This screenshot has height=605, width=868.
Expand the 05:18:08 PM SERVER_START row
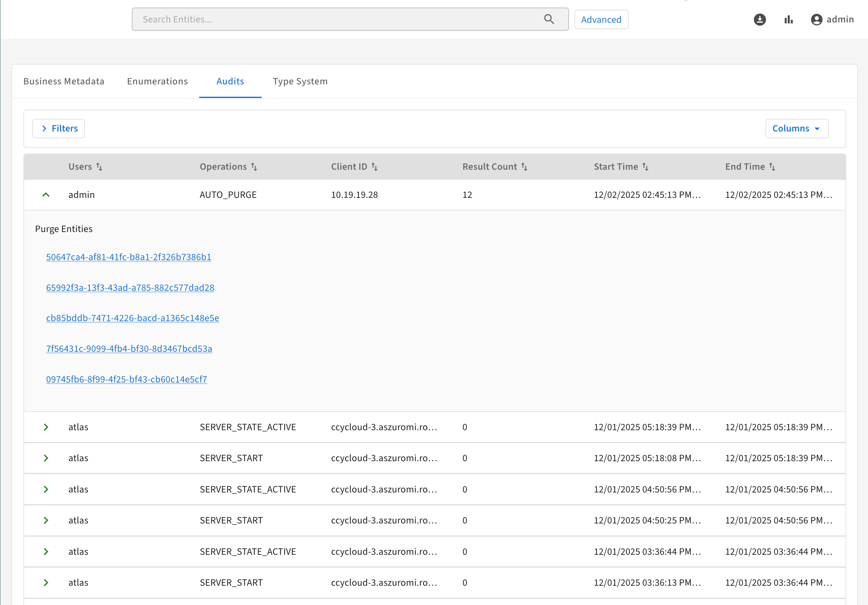(46, 458)
